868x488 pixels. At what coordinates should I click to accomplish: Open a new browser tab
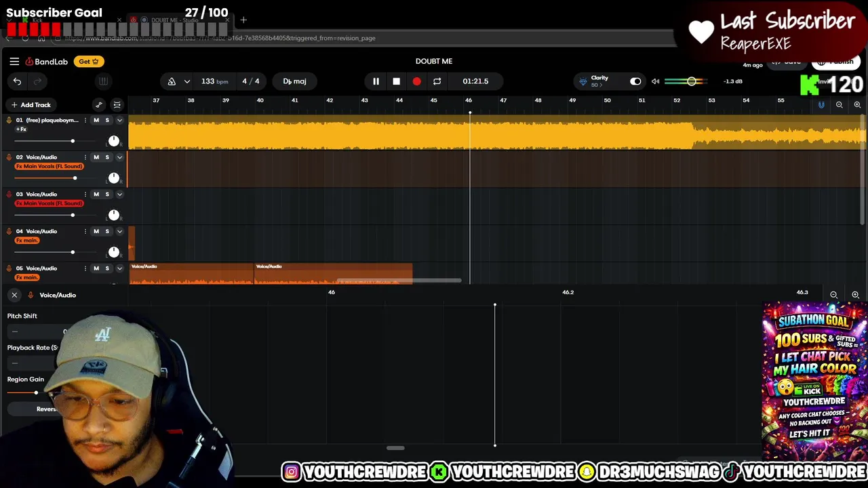(x=243, y=20)
